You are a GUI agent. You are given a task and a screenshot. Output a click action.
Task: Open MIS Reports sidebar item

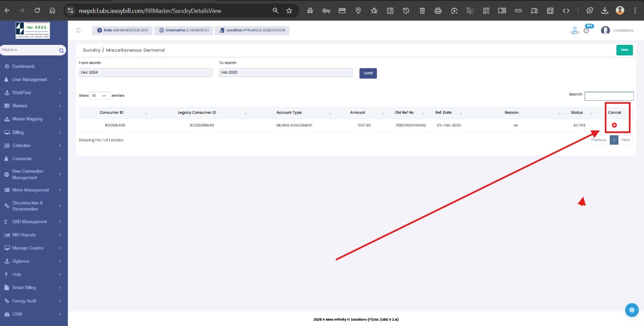34,235
